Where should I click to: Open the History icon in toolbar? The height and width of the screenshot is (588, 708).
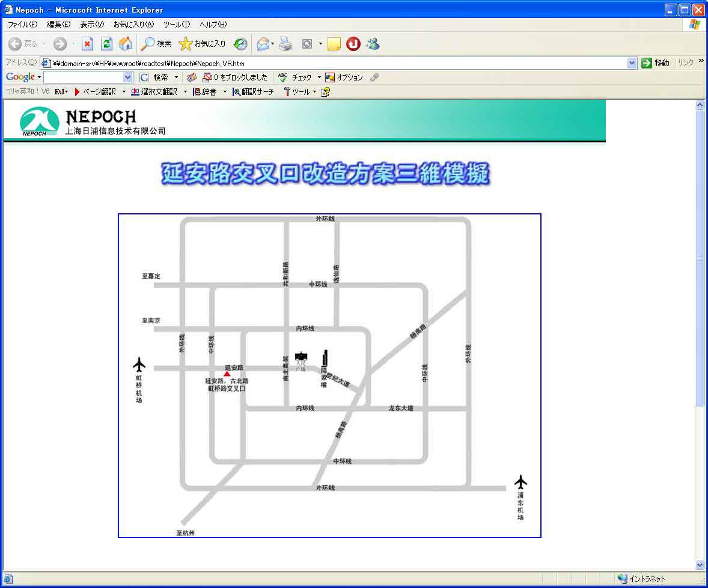coord(240,44)
